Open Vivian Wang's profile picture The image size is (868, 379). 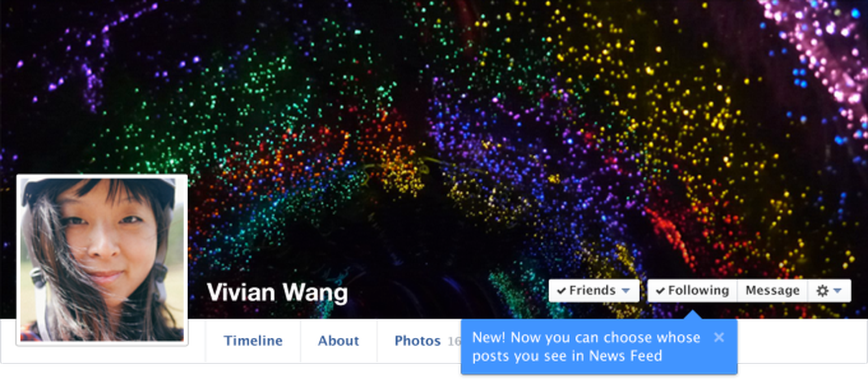pyautogui.click(x=102, y=260)
